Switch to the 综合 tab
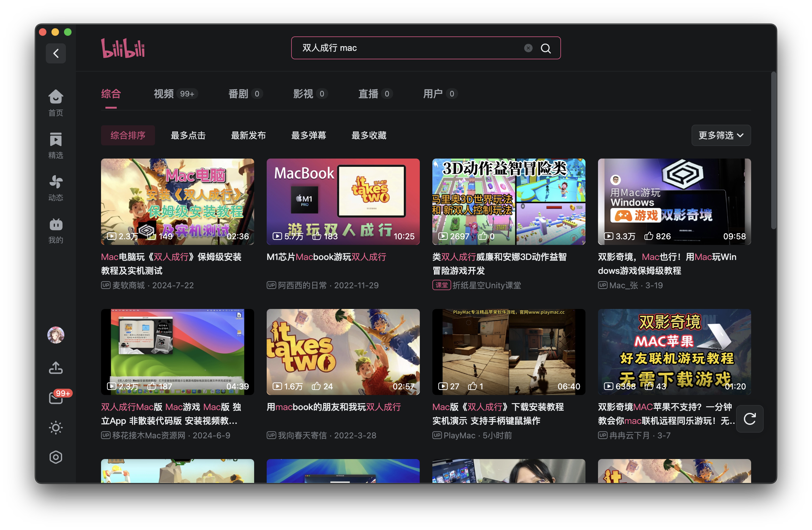Screen dimensions: 812x530 click(x=111, y=94)
